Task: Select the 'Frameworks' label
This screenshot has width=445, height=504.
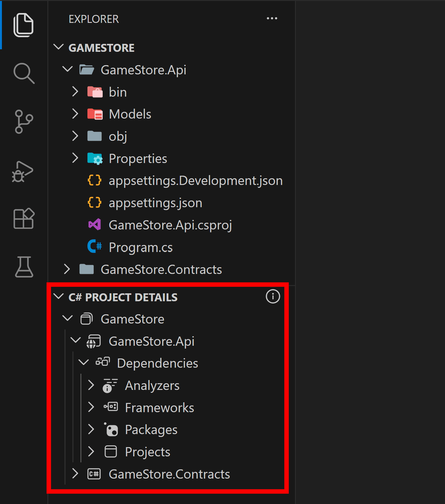Action: (160, 408)
